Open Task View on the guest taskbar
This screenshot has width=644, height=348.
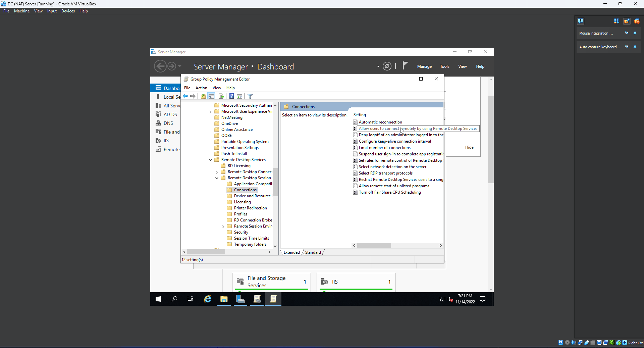(x=191, y=299)
